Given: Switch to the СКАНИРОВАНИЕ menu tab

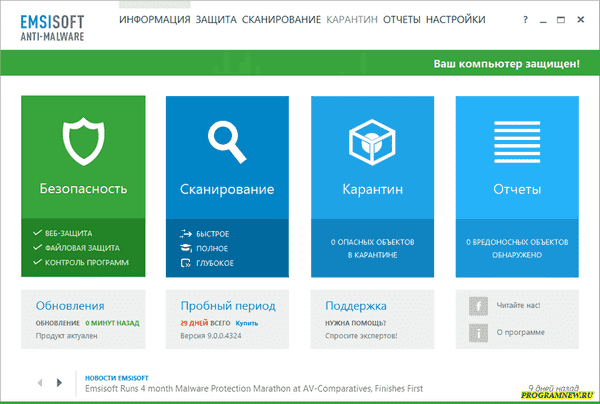Looking at the screenshot, I should pyautogui.click(x=281, y=20).
